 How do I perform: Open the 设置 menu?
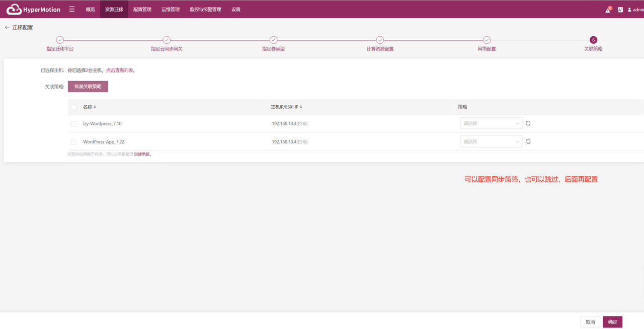click(236, 10)
